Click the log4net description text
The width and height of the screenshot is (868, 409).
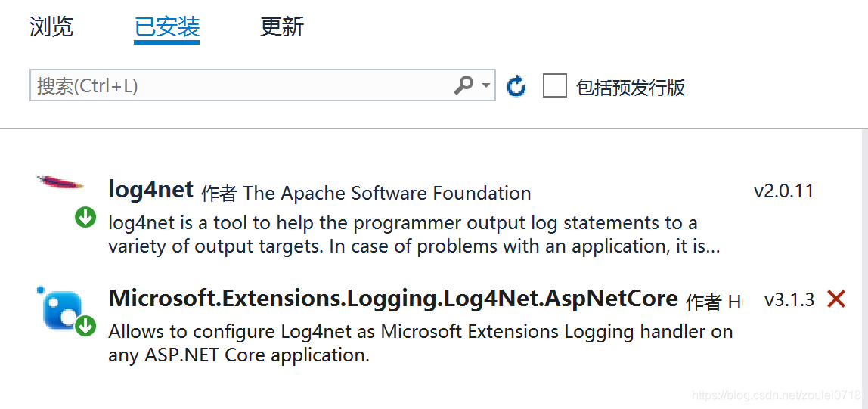[414, 234]
